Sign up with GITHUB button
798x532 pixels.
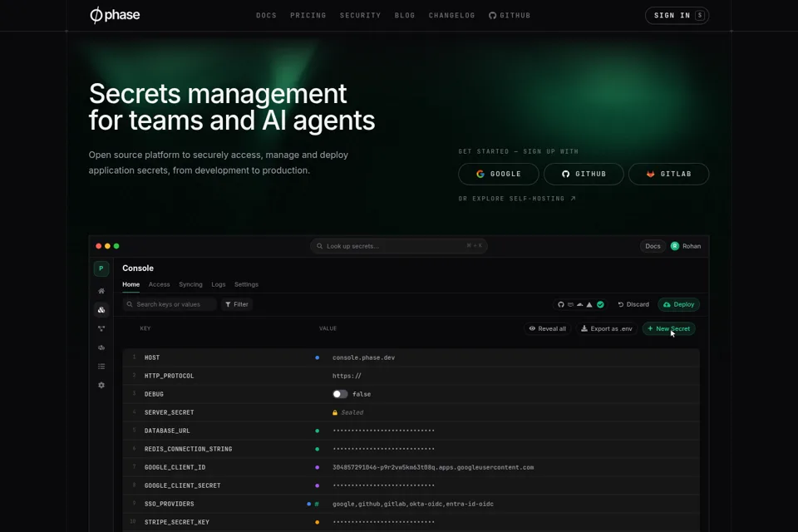[584, 174]
